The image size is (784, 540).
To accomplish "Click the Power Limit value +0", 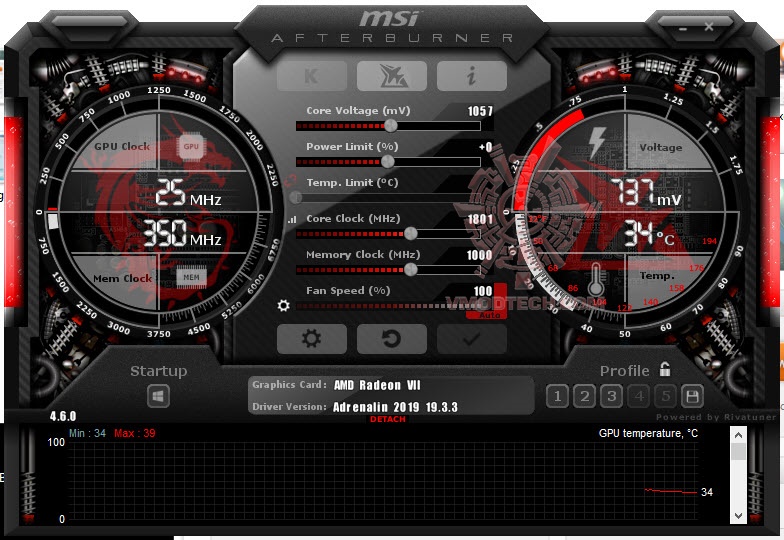I will pos(486,147).
